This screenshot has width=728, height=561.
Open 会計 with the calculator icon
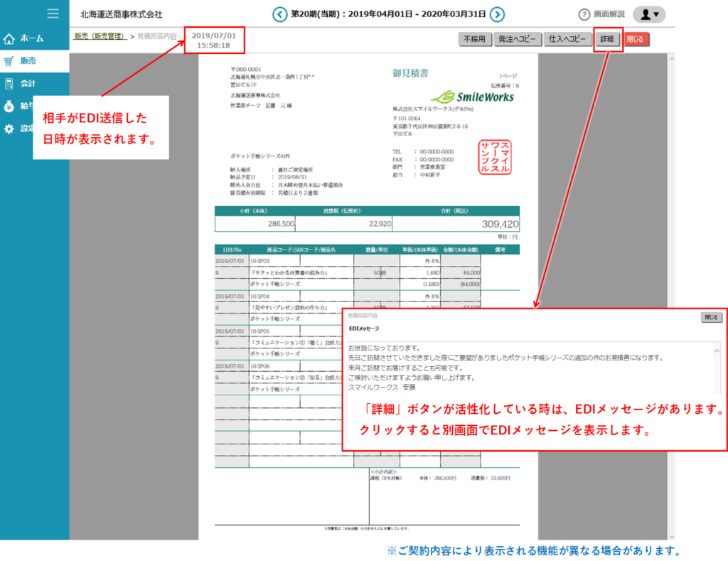pos(9,84)
